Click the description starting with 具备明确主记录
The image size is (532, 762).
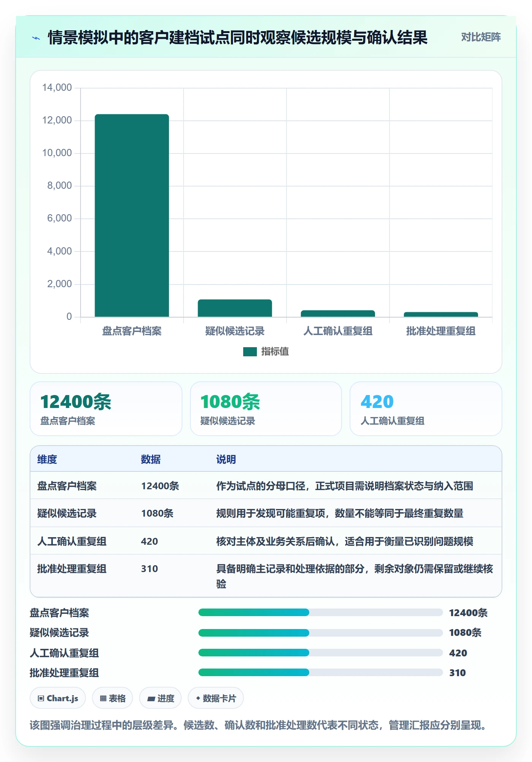(355, 576)
